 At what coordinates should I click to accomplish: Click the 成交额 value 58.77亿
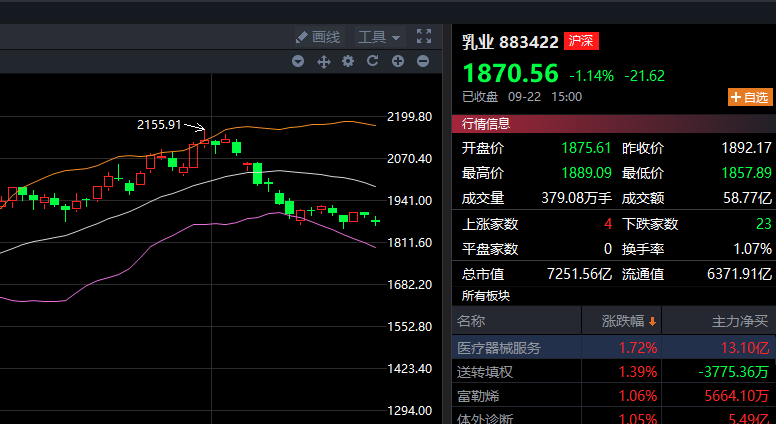(x=747, y=198)
